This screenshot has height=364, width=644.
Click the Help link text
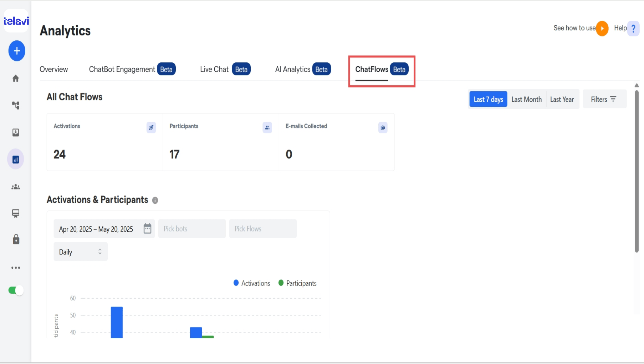point(620,28)
